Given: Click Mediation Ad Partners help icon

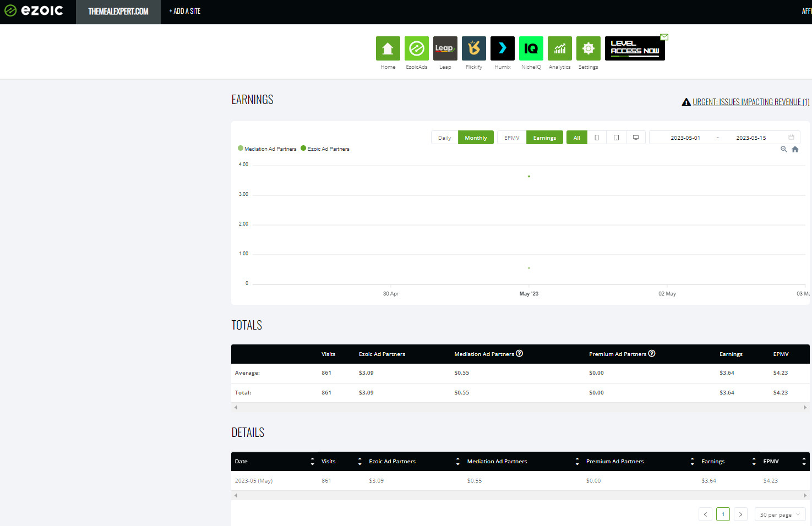Looking at the screenshot, I should 520,353.
